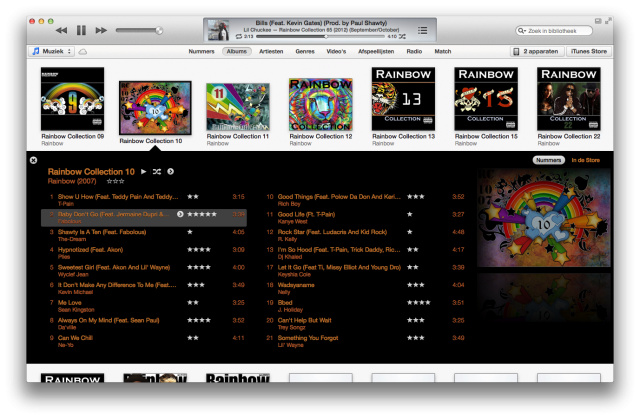Screen dimensions: 640x419
Task: Close the expanded album view
Action: click(x=33, y=160)
